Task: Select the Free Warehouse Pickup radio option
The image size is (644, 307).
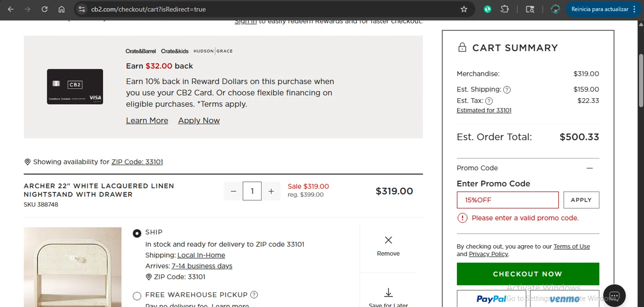Action: point(137,296)
